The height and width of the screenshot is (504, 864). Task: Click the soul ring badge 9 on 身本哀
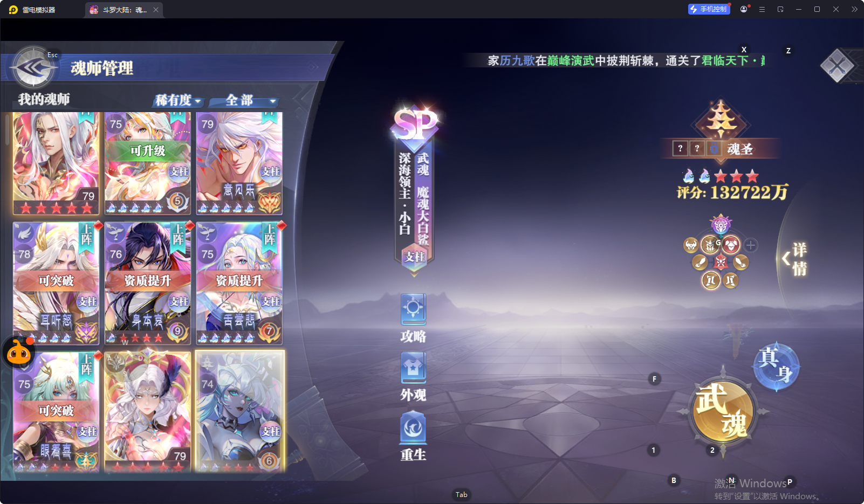tap(177, 331)
